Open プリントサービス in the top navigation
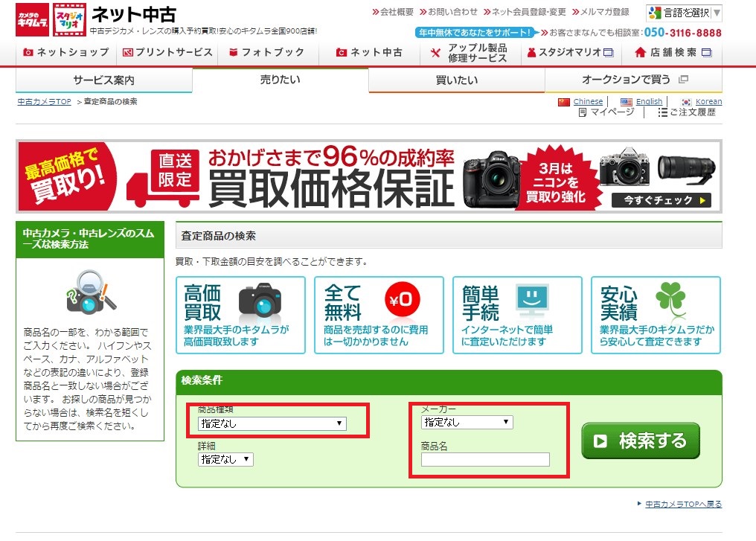 point(167,52)
